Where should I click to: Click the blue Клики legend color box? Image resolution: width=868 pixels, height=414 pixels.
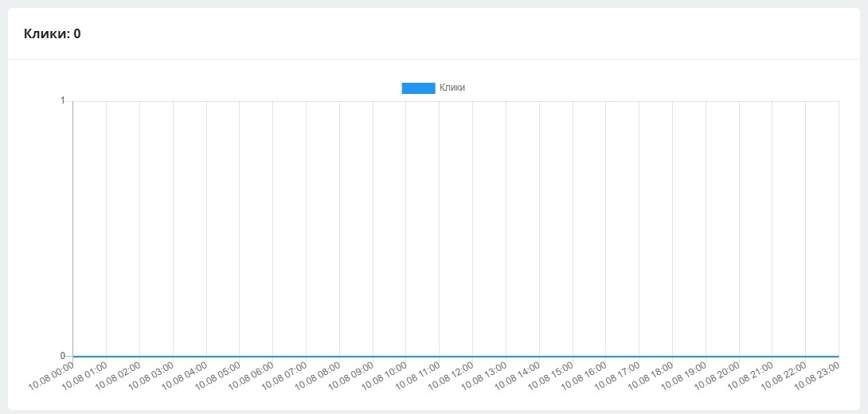click(418, 88)
